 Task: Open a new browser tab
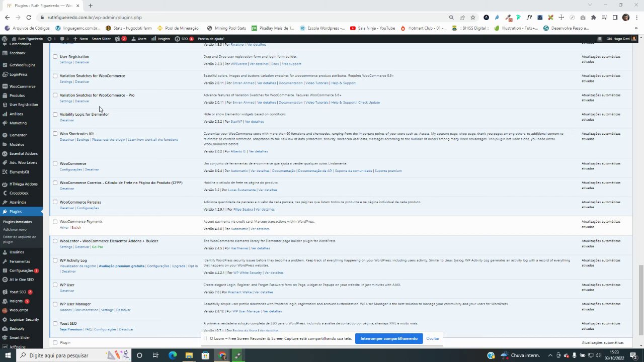point(91,6)
